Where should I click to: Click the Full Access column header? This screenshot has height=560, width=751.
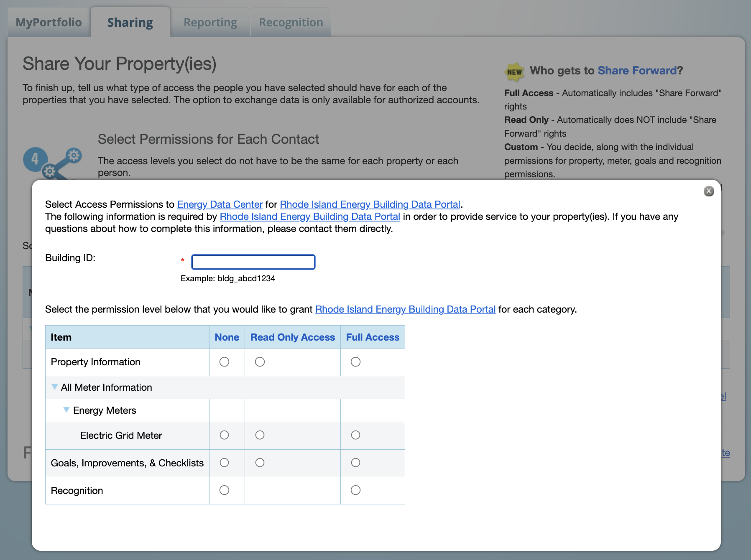click(x=373, y=337)
